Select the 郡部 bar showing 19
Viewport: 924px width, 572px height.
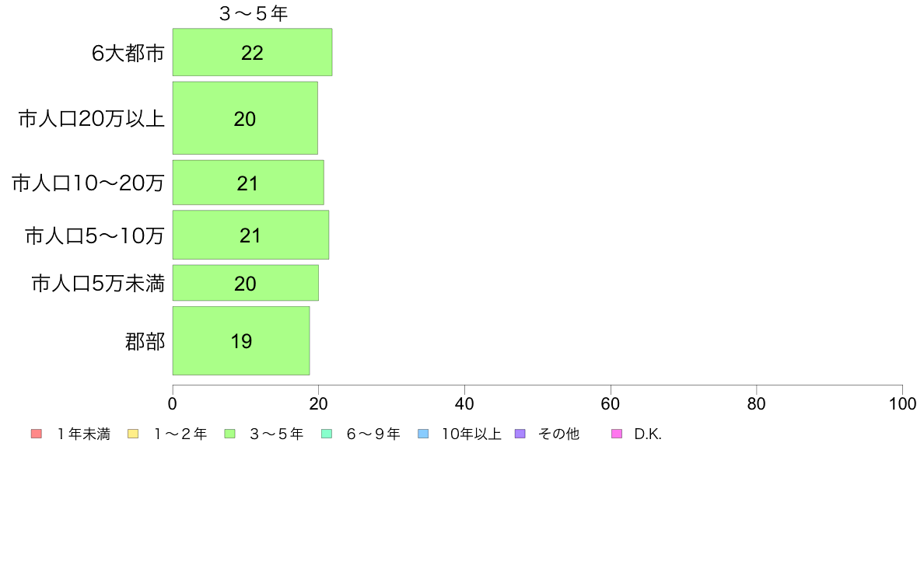pos(241,340)
